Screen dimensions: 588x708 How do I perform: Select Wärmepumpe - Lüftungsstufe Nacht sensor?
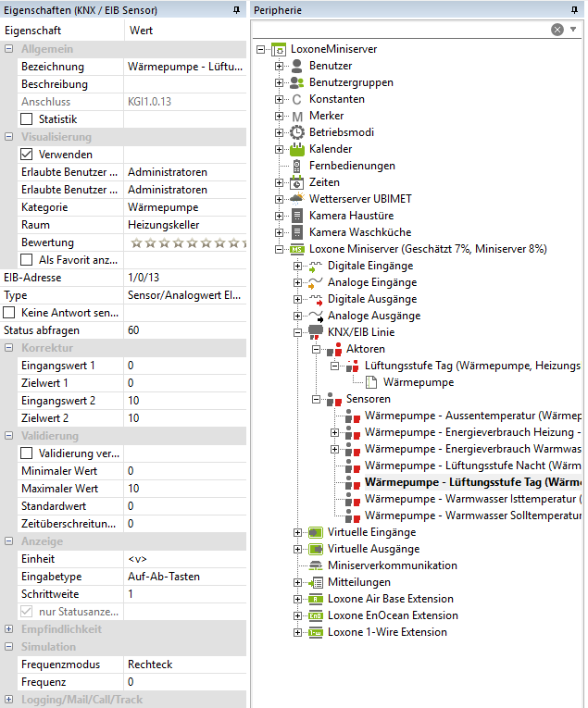pyautogui.click(x=473, y=466)
